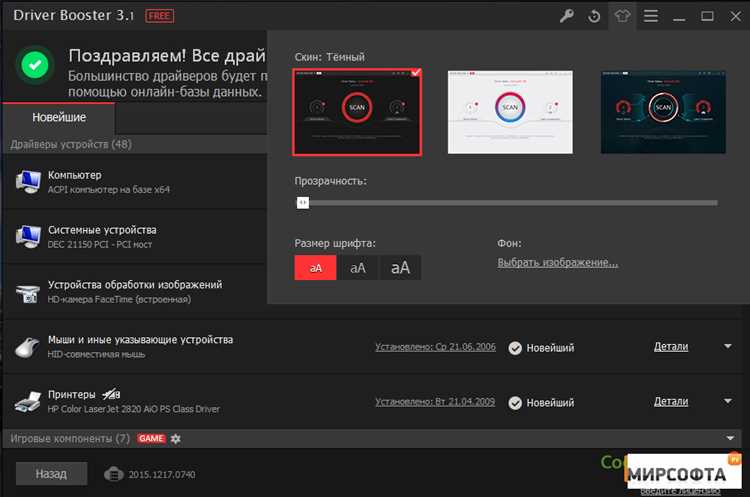Click the printer device icon
The height and width of the screenshot is (497, 750).
tap(28, 401)
